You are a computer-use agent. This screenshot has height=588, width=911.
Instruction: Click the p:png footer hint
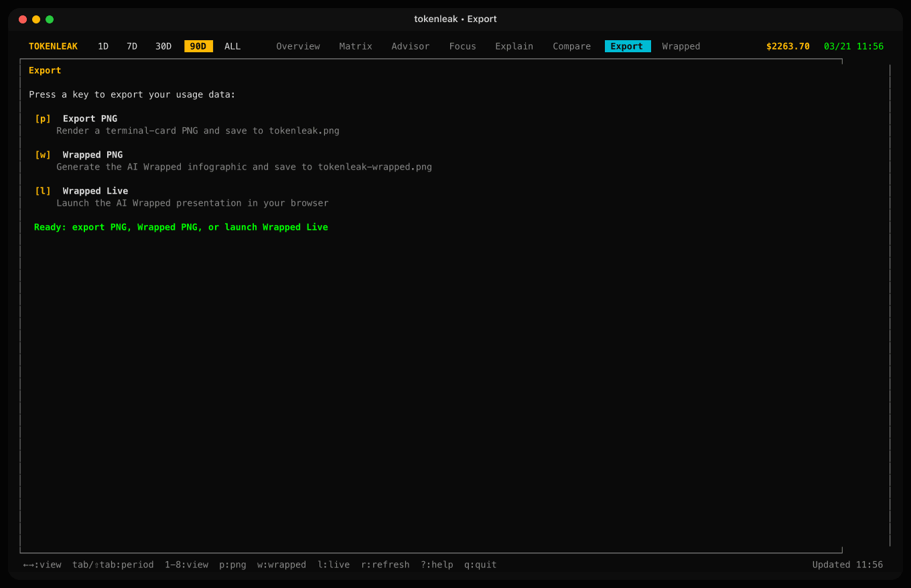click(x=232, y=565)
